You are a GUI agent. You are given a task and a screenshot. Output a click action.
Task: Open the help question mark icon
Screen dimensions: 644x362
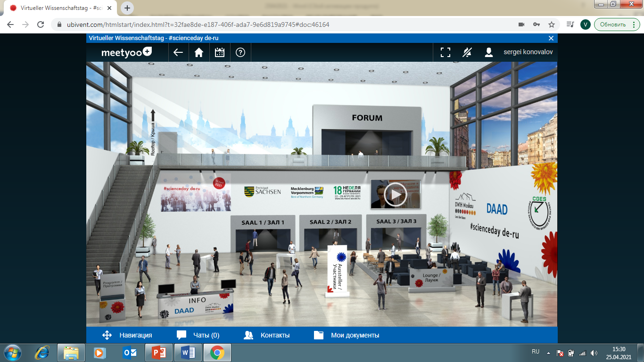pyautogui.click(x=240, y=52)
